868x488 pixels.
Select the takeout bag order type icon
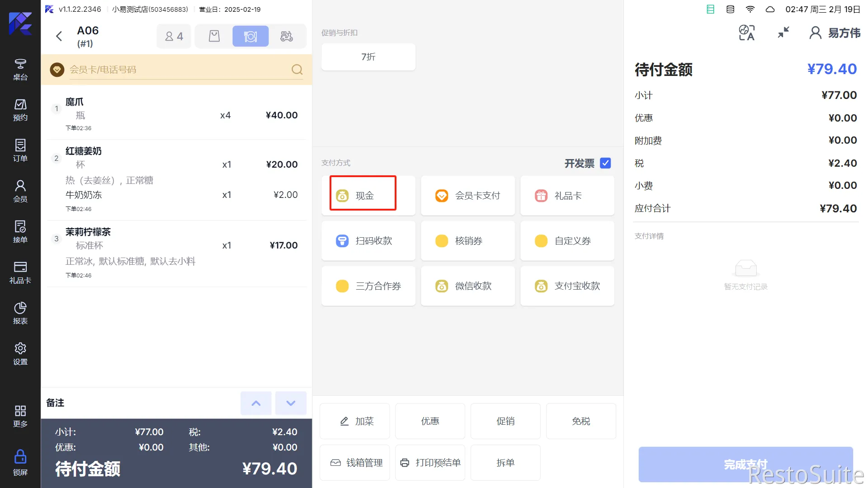pos(214,36)
